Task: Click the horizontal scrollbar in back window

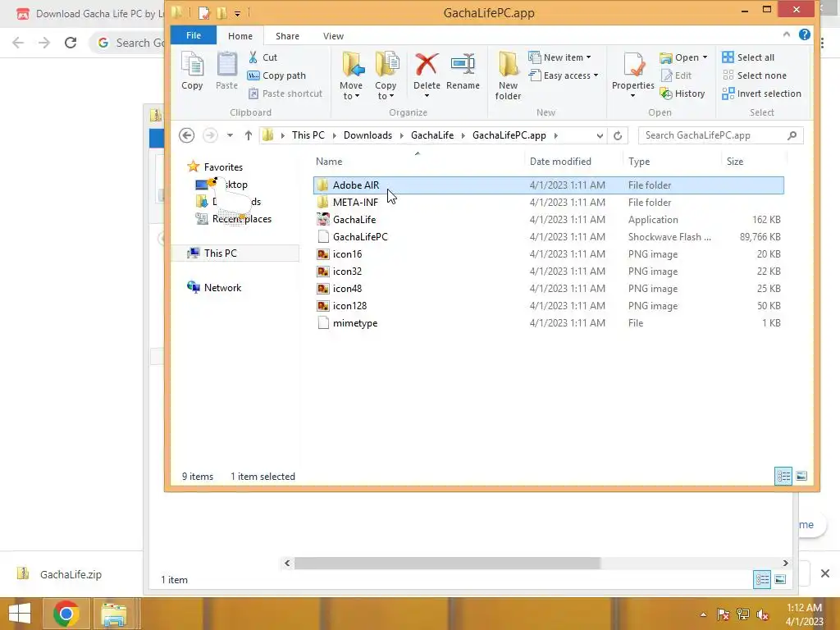Action: (447, 563)
